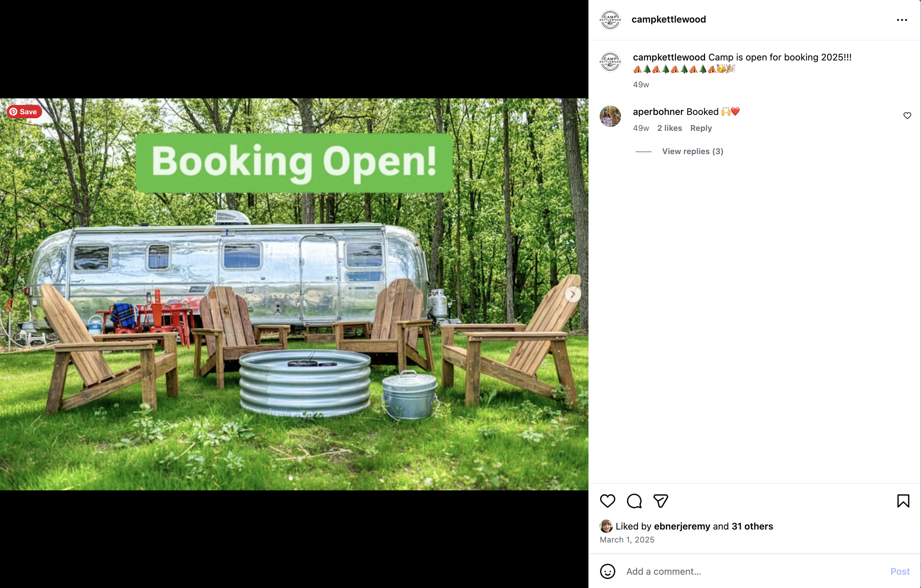The height and width of the screenshot is (588, 921).
Task: Go to next photo with arrow
Action: coord(573,294)
